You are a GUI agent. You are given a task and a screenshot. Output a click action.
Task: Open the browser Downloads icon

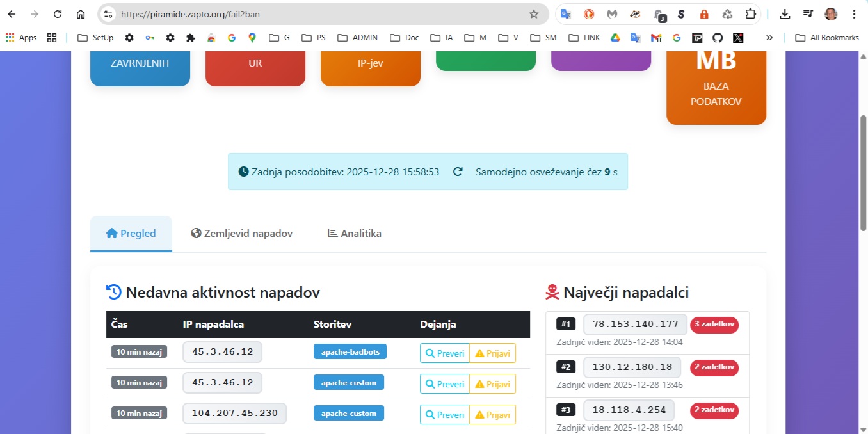coord(785,14)
